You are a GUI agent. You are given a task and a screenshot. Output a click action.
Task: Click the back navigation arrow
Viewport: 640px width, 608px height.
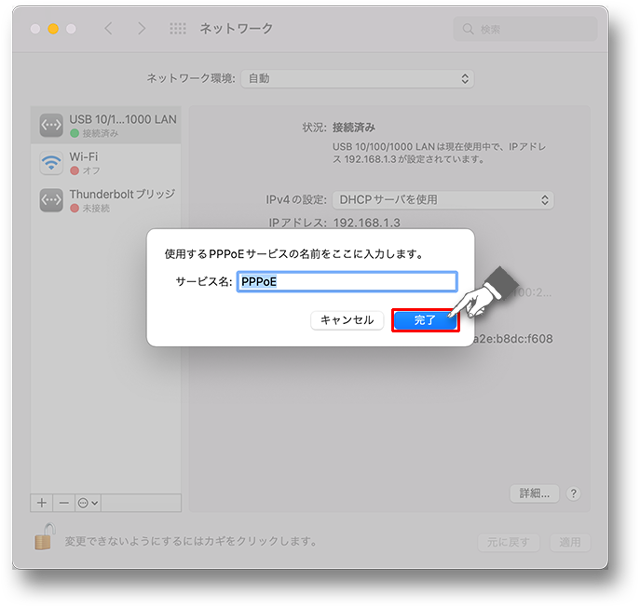(x=108, y=29)
